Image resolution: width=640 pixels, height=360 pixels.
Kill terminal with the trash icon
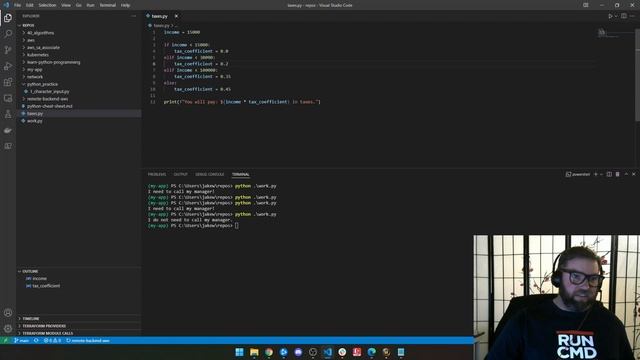(x=618, y=174)
